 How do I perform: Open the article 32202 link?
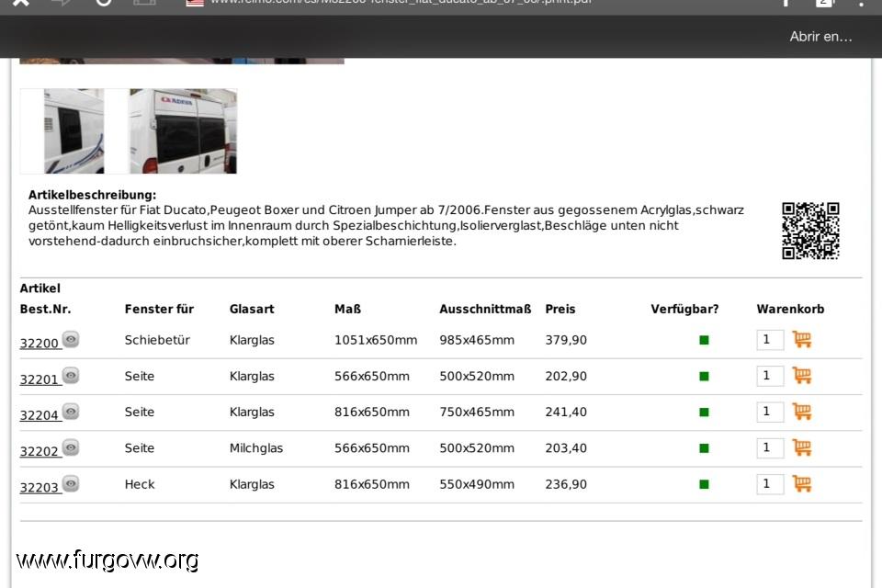pos(39,451)
